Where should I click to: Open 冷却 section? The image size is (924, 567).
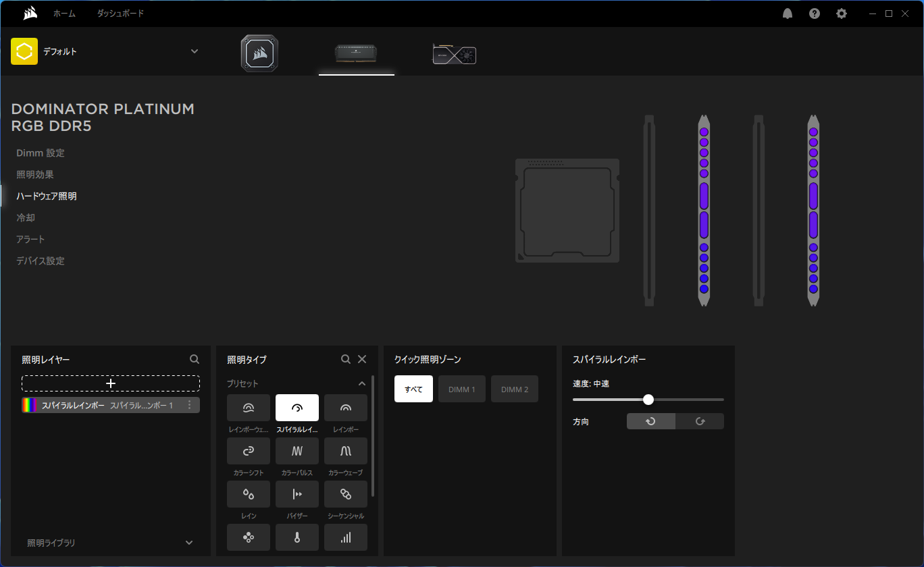(x=26, y=218)
